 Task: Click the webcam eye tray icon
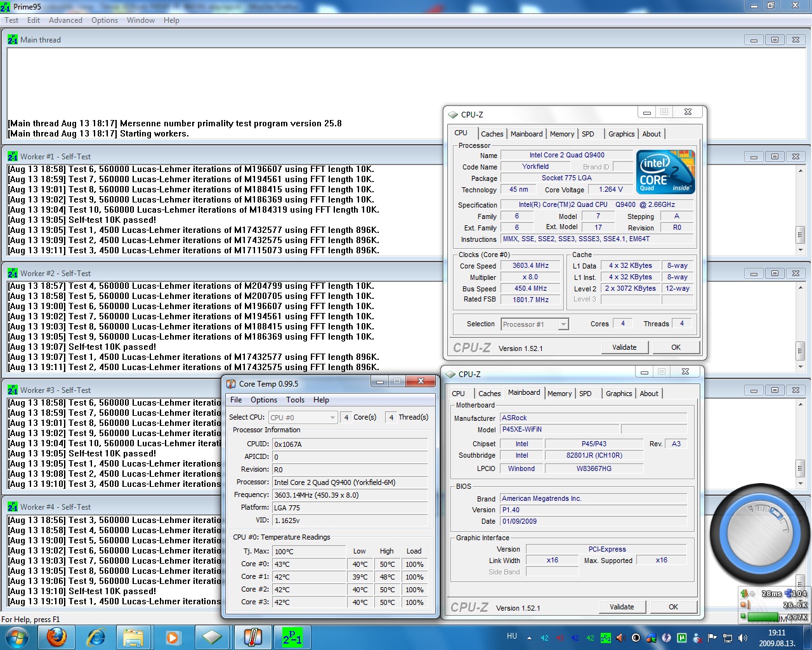tap(636, 638)
